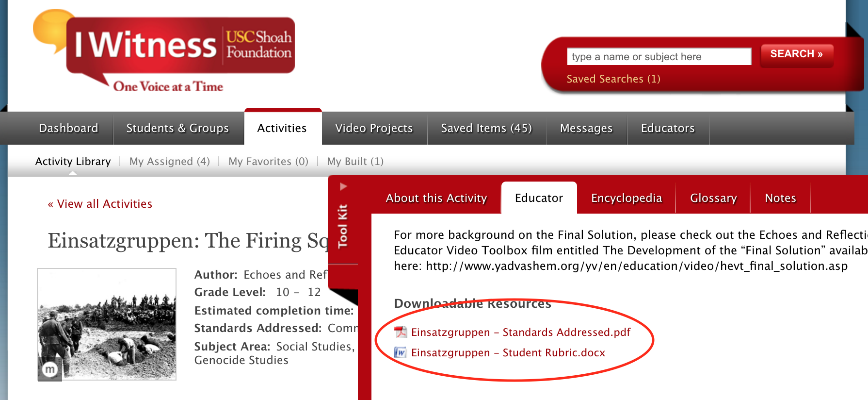Click the 'One Voice at a Time' tagline

pyautogui.click(x=168, y=86)
